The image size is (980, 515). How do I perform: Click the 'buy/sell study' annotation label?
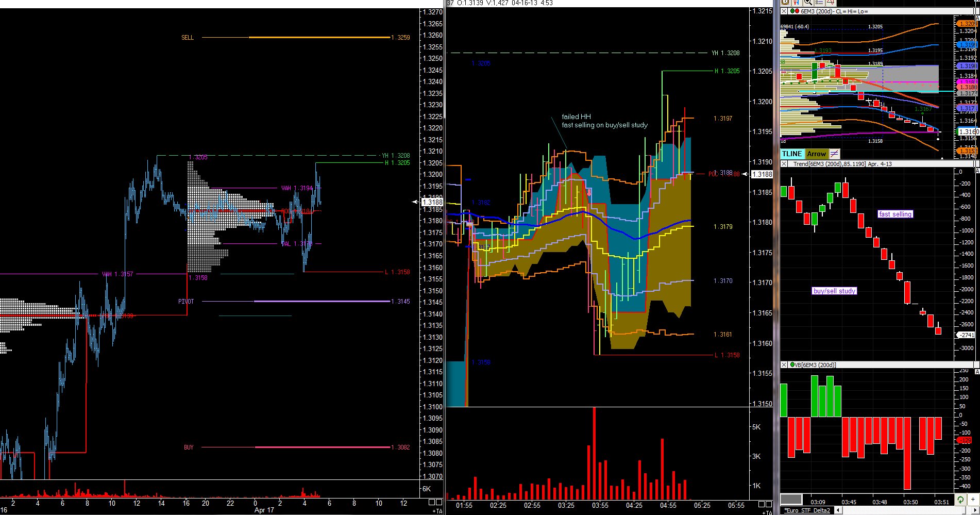(x=834, y=291)
